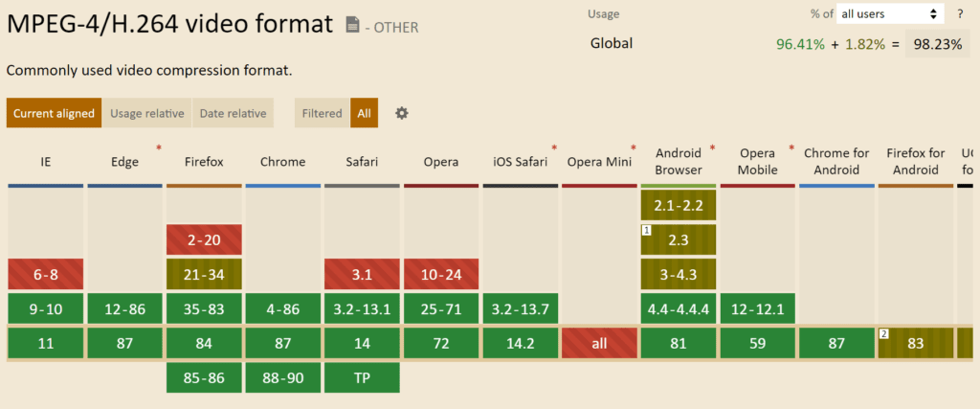Select the All browsers view
The image size is (980, 409).
[x=364, y=113]
